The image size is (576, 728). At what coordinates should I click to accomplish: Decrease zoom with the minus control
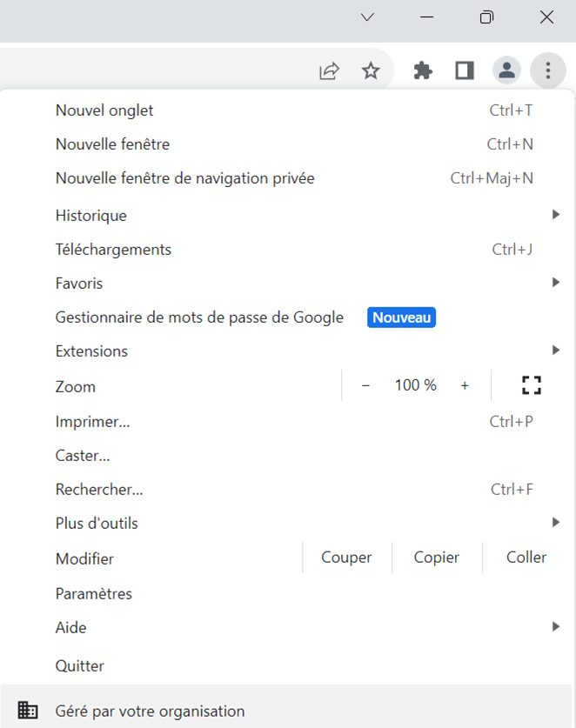(365, 384)
